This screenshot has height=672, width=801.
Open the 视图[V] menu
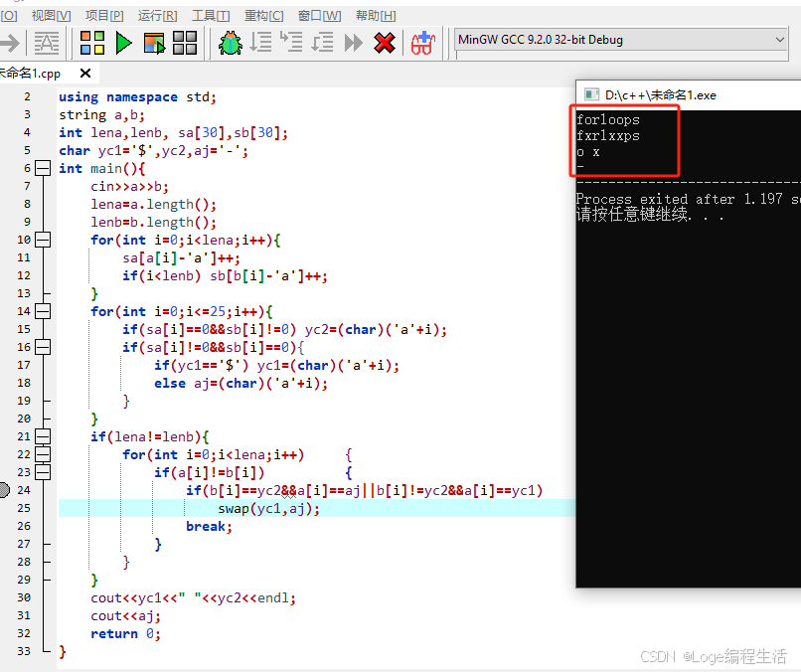(52, 16)
